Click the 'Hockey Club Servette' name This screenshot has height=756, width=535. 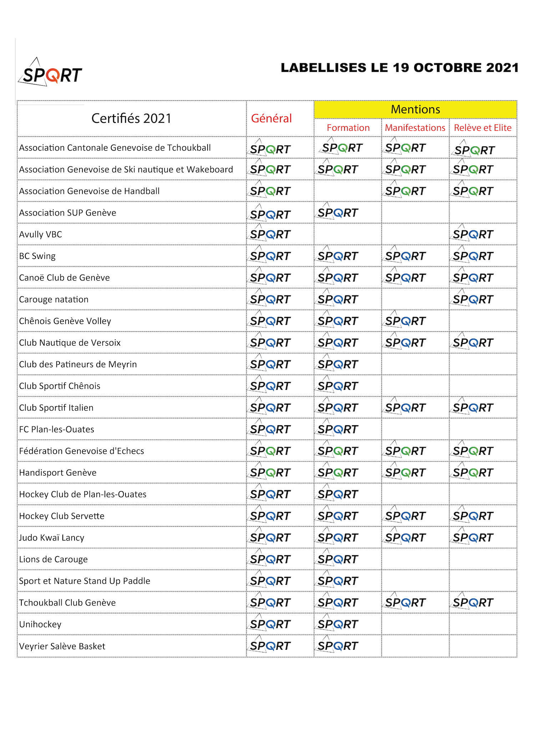(62, 516)
